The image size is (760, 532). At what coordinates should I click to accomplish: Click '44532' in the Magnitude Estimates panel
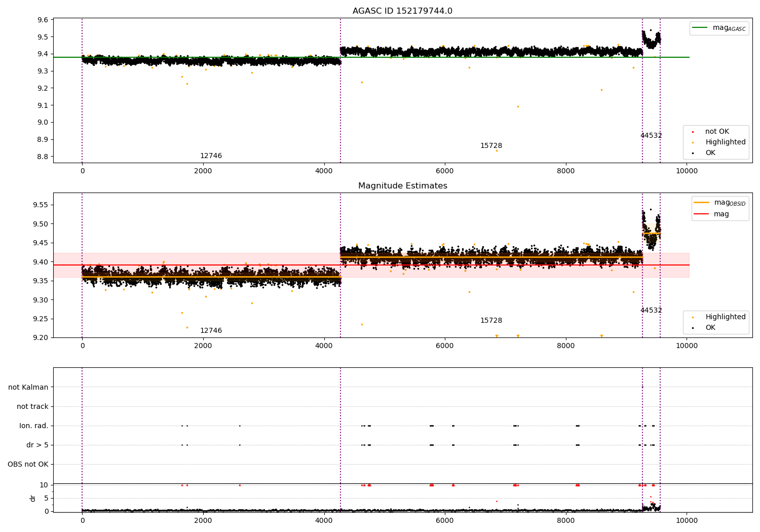651,311
